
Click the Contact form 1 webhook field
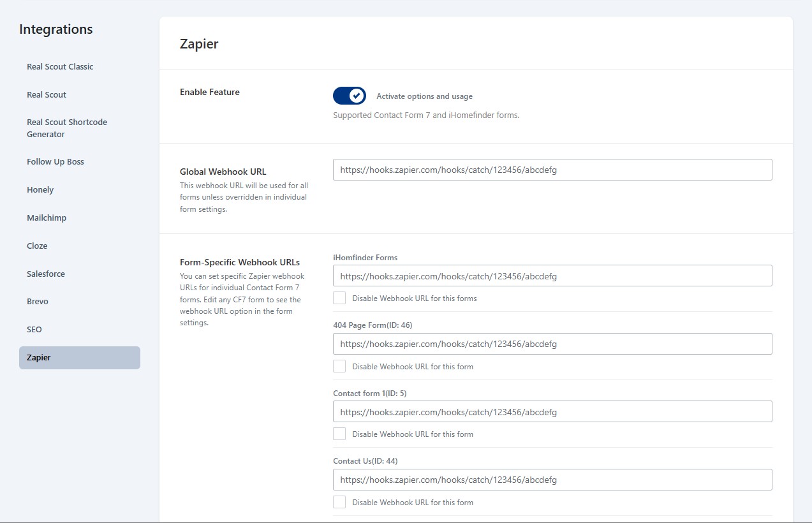(x=552, y=411)
